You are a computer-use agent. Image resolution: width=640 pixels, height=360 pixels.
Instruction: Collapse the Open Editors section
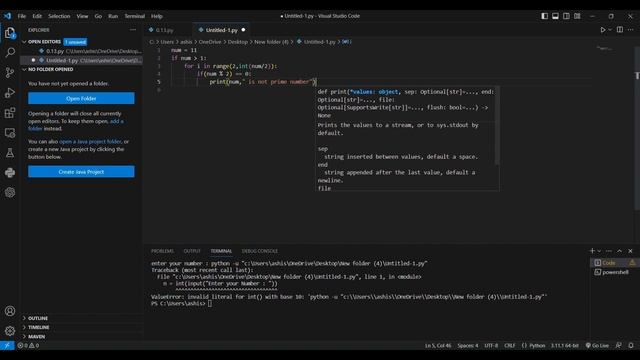(44, 42)
